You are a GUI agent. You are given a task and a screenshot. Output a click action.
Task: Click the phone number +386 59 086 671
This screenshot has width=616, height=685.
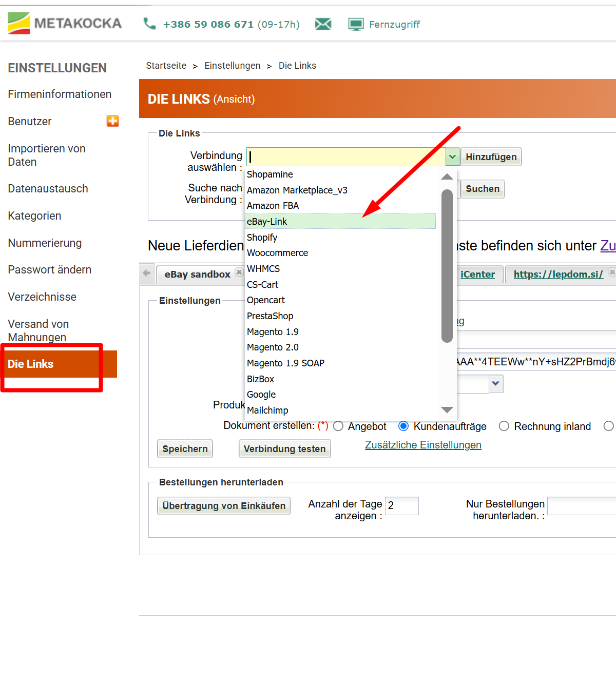208,24
